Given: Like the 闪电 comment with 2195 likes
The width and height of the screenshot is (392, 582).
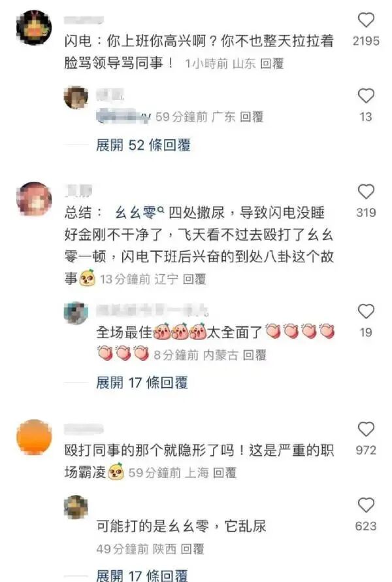Looking at the screenshot, I should 366,20.
